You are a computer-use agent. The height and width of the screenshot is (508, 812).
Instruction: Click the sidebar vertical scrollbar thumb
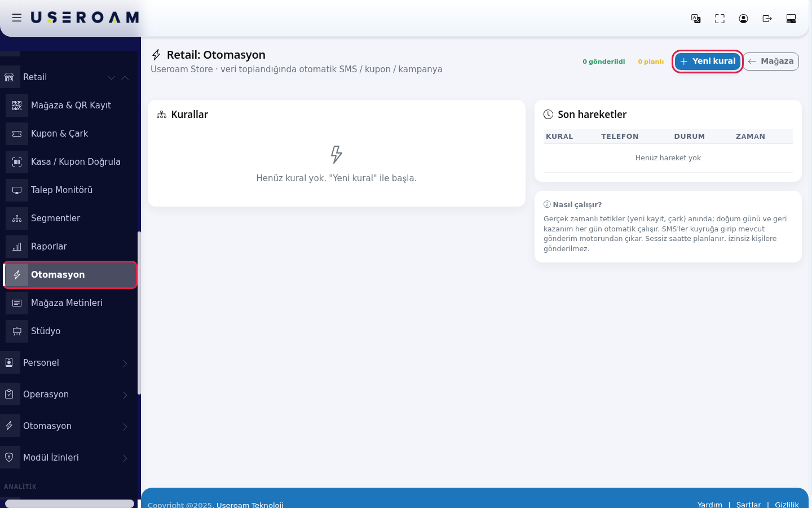tap(139, 313)
